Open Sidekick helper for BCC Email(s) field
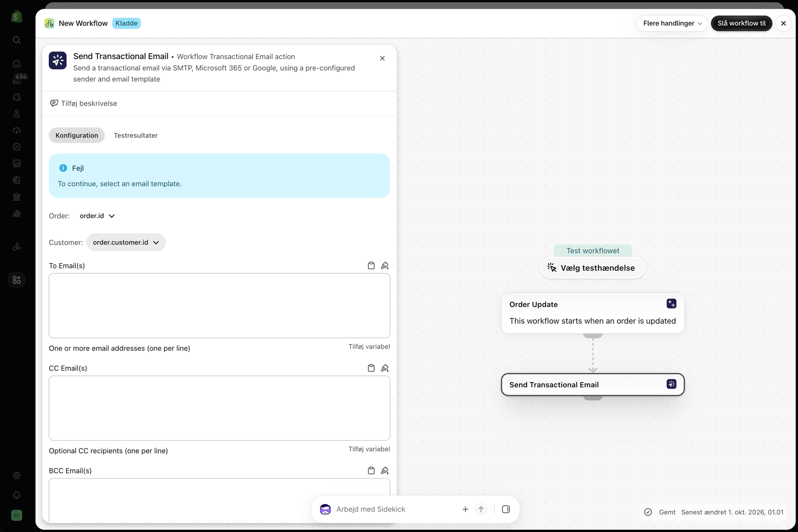 point(385,470)
